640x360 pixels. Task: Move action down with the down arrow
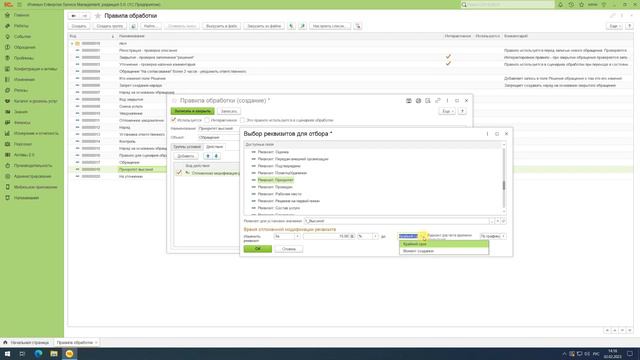coord(216,156)
